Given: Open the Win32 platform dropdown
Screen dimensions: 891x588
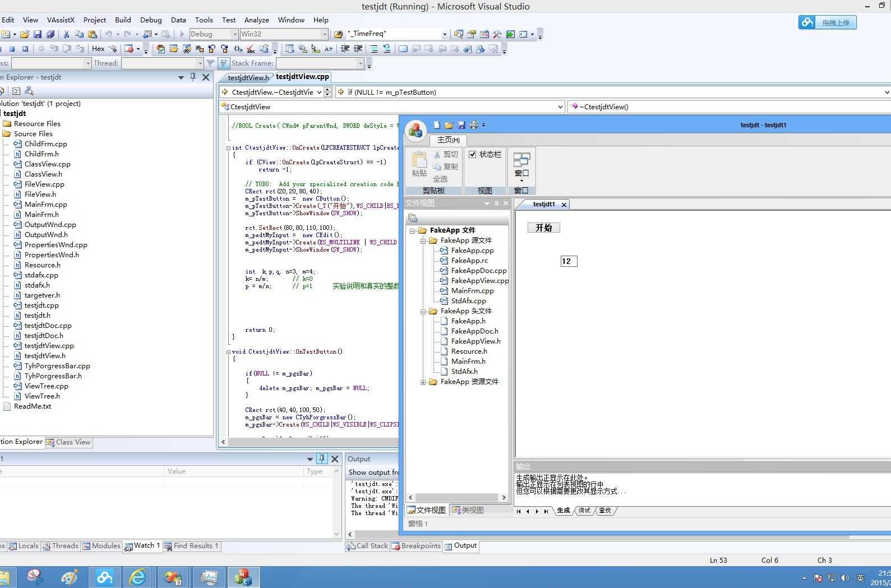Looking at the screenshot, I should (325, 34).
